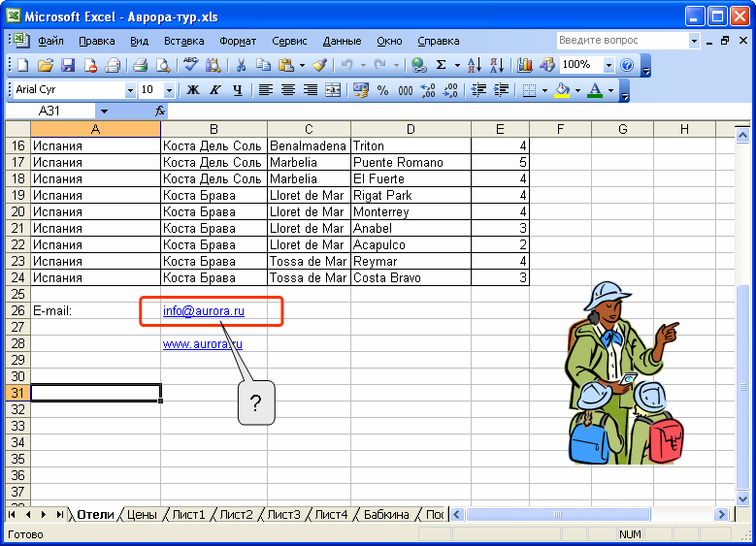Expand Borders dropdown arrow
The width and height of the screenshot is (756, 546).
544,90
